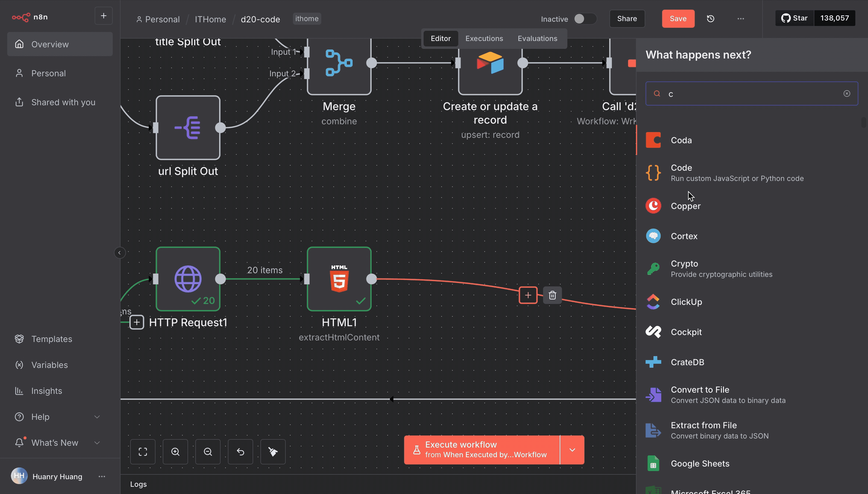Zoom out on the canvas
This screenshot has width=868, height=494.
point(208,451)
